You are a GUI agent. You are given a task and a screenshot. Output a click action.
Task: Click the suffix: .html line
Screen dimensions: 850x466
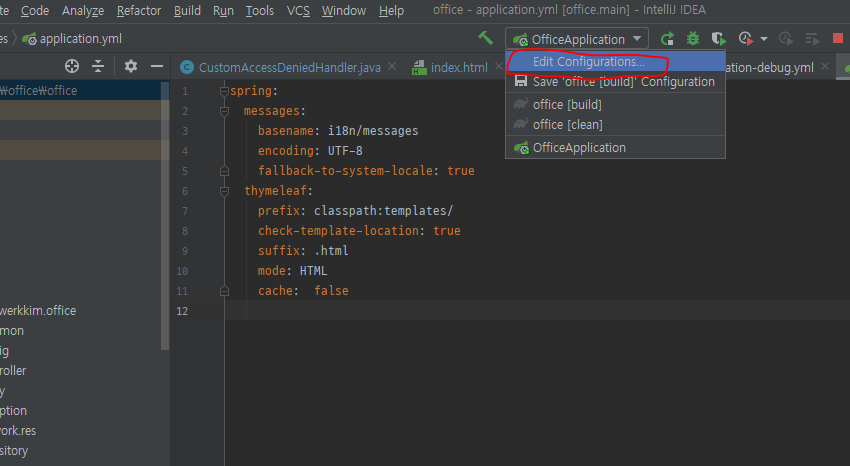[x=303, y=251]
